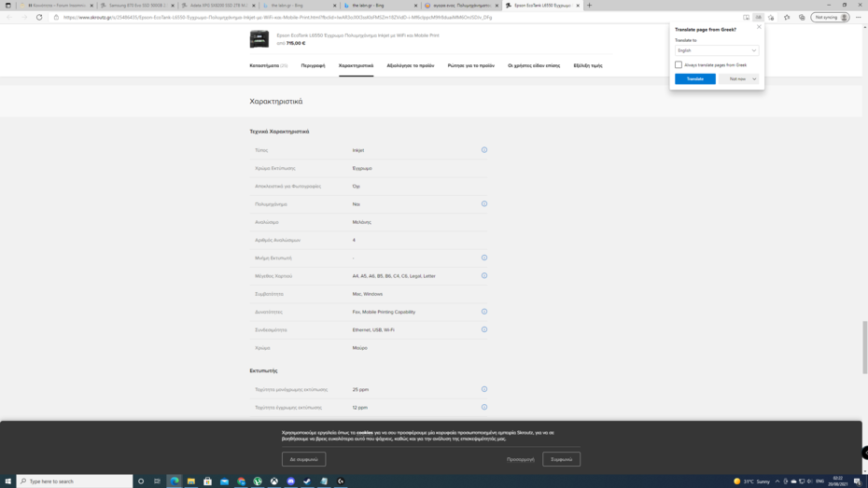The width and height of the screenshot is (868, 488).
Task: Show info for the Μέγεθος Χαρτιού row
Action: [x=484, y=275]
